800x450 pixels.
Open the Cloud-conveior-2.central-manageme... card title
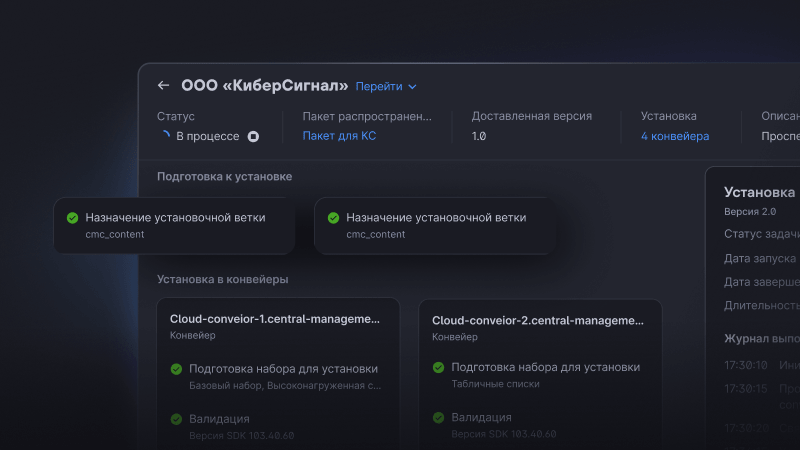[538, 320]
